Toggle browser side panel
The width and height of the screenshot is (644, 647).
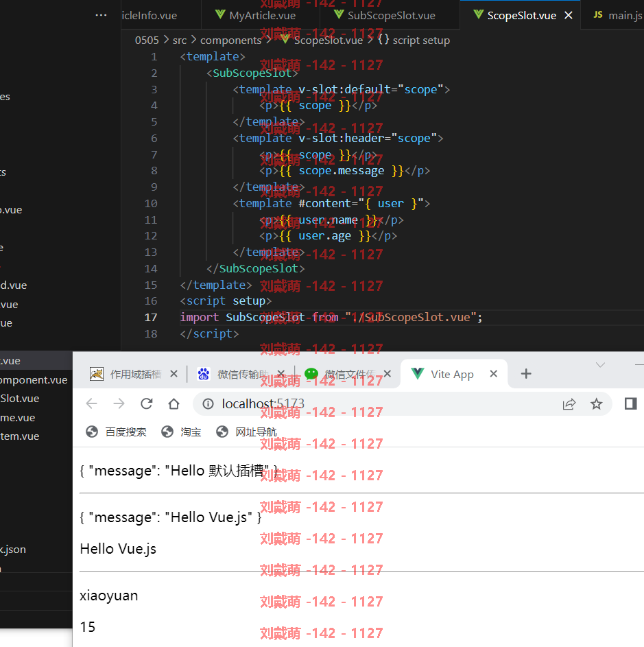(630, 403)
